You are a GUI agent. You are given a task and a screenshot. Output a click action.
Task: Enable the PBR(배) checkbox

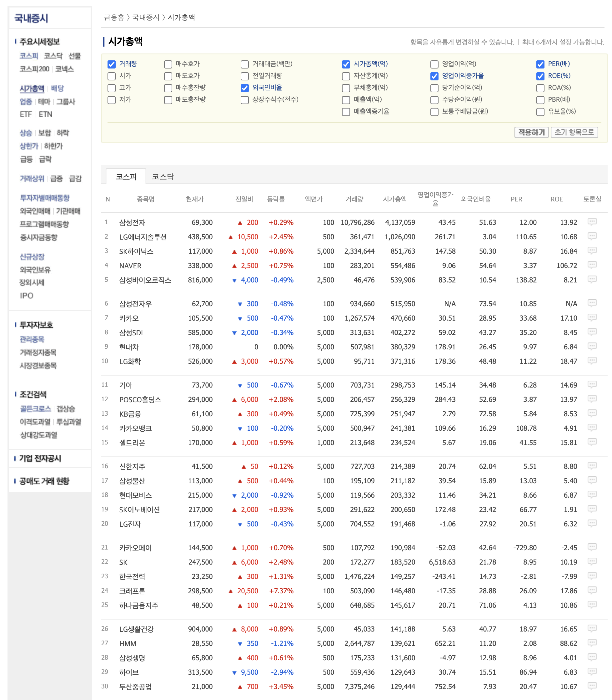[x=540, y=100]
